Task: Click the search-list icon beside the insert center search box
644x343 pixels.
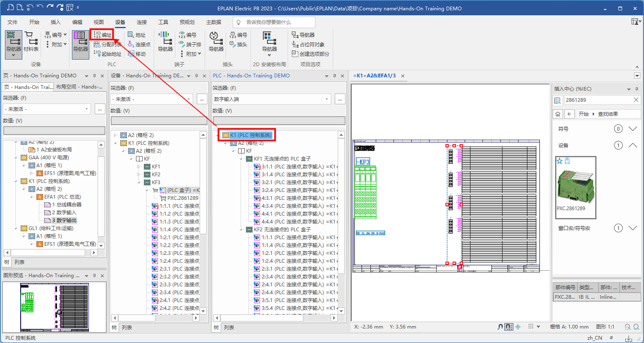Action: 558,100
